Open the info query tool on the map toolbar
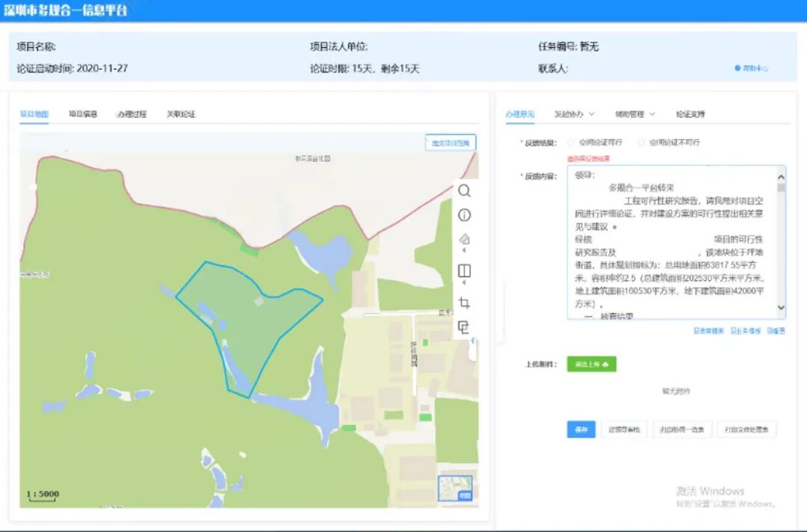The width and height of the screenshot is (807, 532). pos(464,214)
